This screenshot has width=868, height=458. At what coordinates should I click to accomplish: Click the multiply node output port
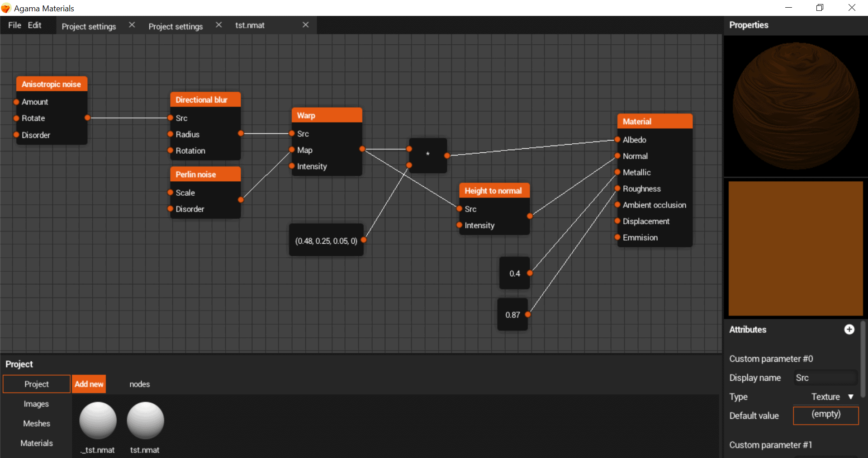click(x=447, y=156)
